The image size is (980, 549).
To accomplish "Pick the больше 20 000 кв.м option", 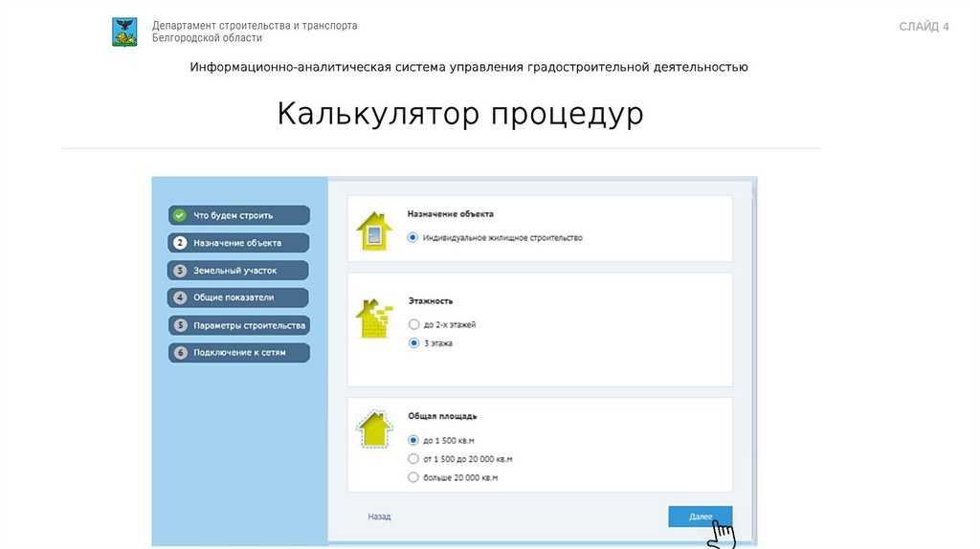I will click(x=413, y=477).
